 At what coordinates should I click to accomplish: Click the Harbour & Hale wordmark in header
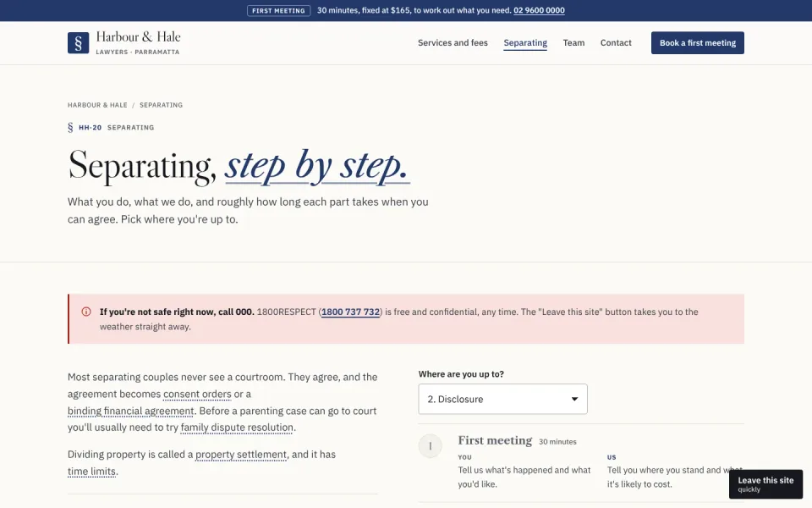tap(138, 36)
